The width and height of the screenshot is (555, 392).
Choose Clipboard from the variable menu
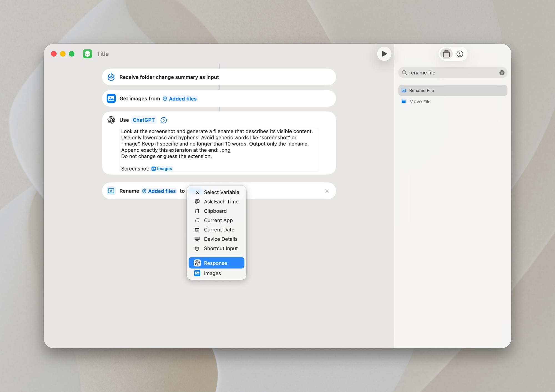pos(215,211)
